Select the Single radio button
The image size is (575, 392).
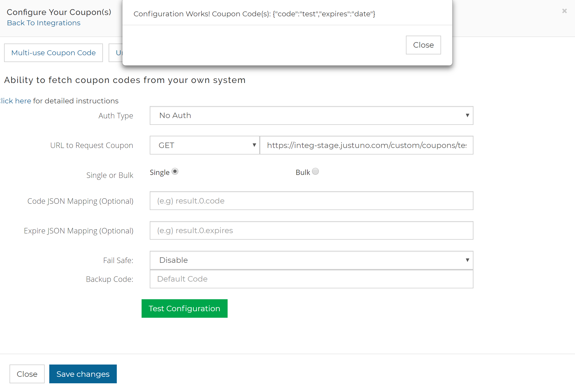[175, 171]
